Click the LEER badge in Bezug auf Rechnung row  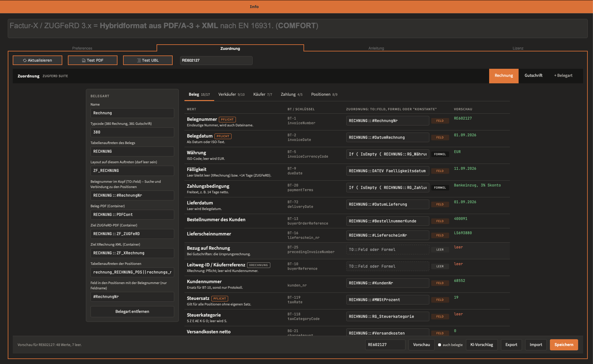pyautogui.click(x=440, y=250)
